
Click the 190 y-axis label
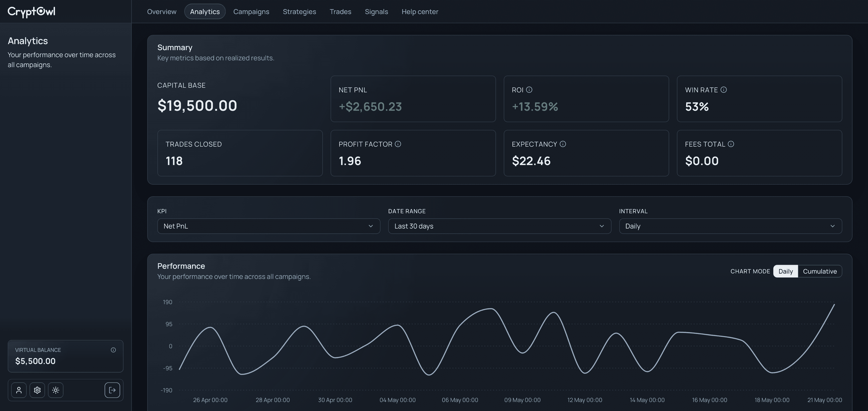[x=167, y=302]
